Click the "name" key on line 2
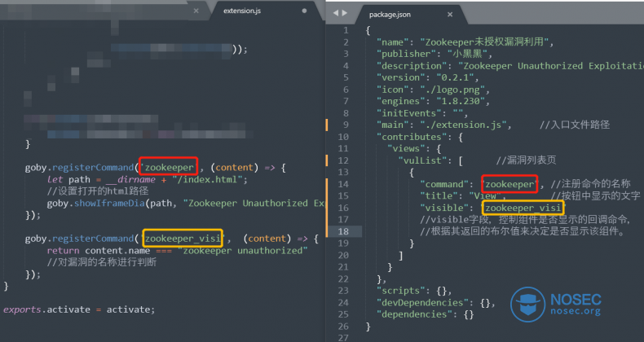The image size is (644, 342). (393, 42)
